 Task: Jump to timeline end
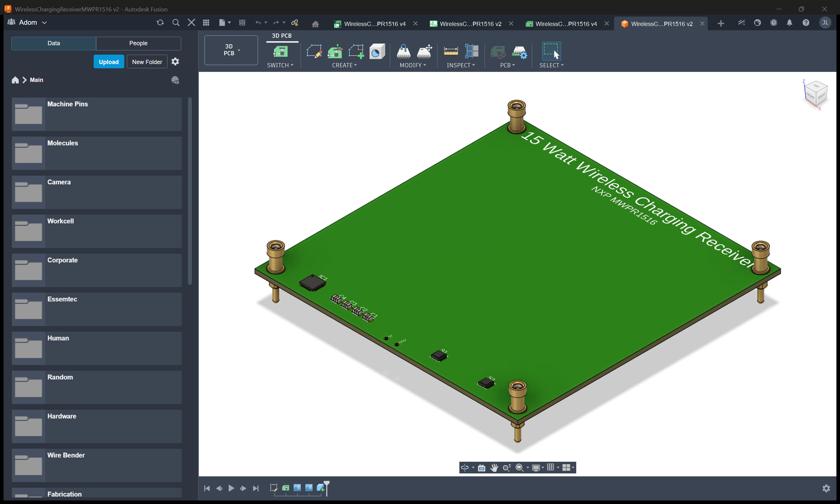coord(256,488)
